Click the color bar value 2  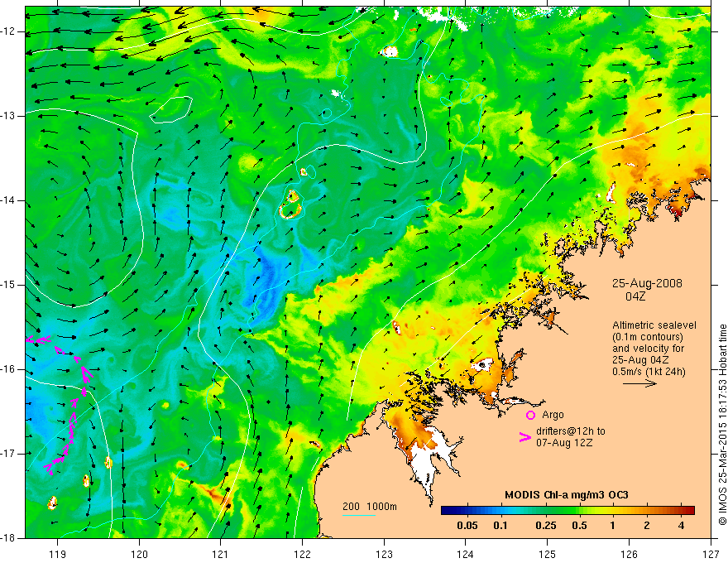[647, 526]
